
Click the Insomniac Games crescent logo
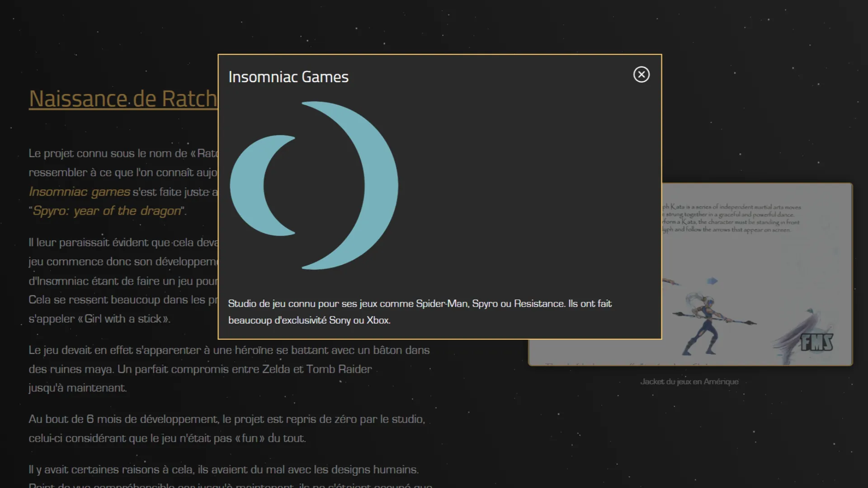tap(314, 185)
